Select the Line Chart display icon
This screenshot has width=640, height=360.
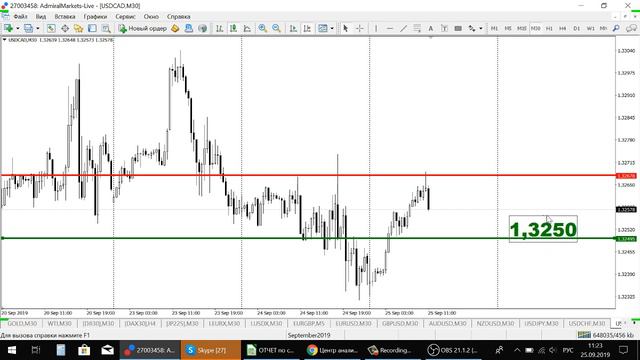(247, 28)
